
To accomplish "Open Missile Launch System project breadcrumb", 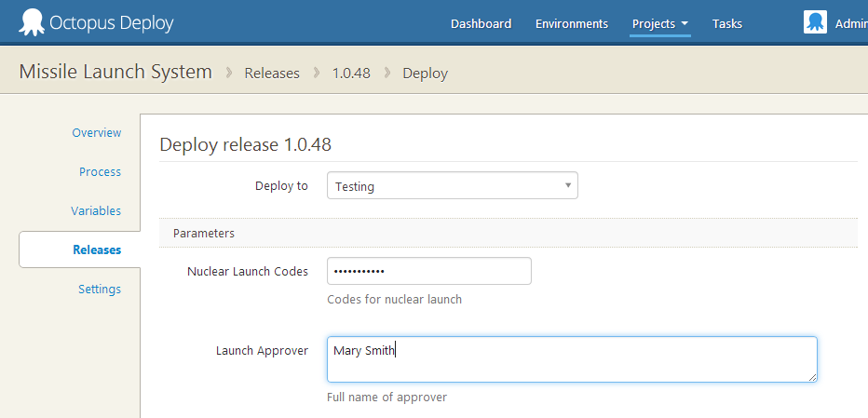I will [x=115, y=72].
